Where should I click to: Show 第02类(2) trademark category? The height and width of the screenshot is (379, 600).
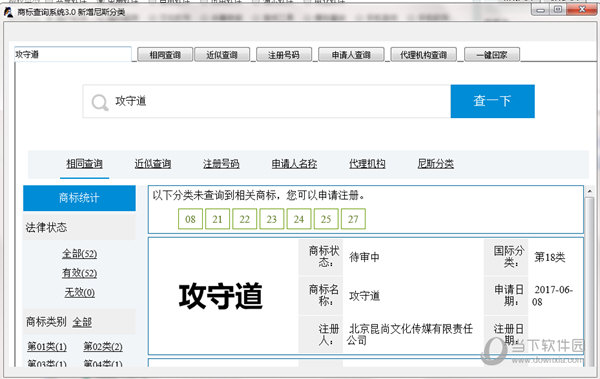(x=103, y=346)
